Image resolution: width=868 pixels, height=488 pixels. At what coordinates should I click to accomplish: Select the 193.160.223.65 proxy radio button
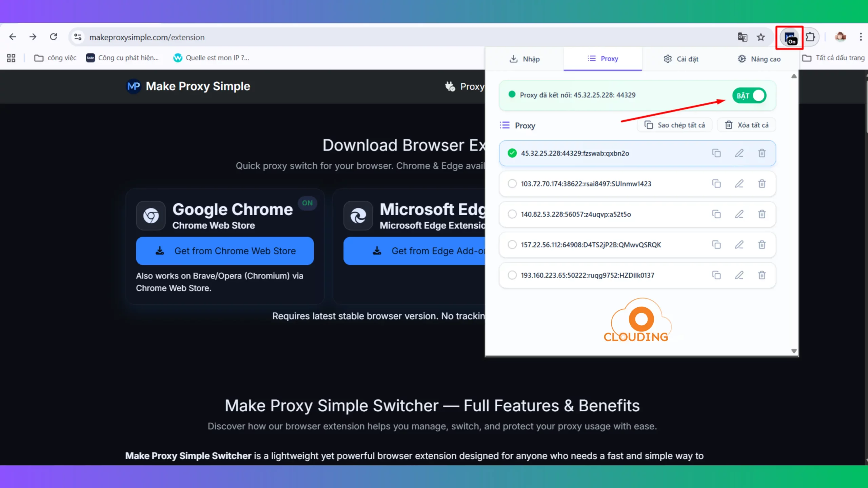pos(512,275)
